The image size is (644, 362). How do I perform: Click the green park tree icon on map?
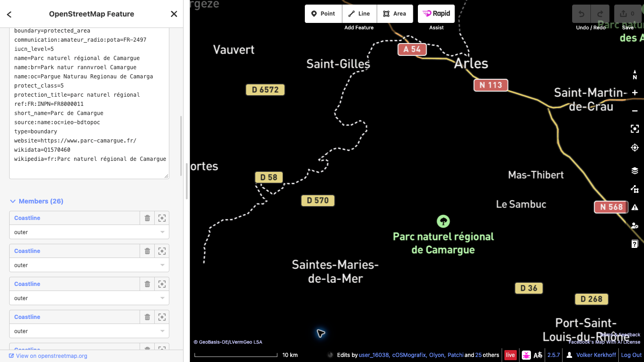click(443, 222)
